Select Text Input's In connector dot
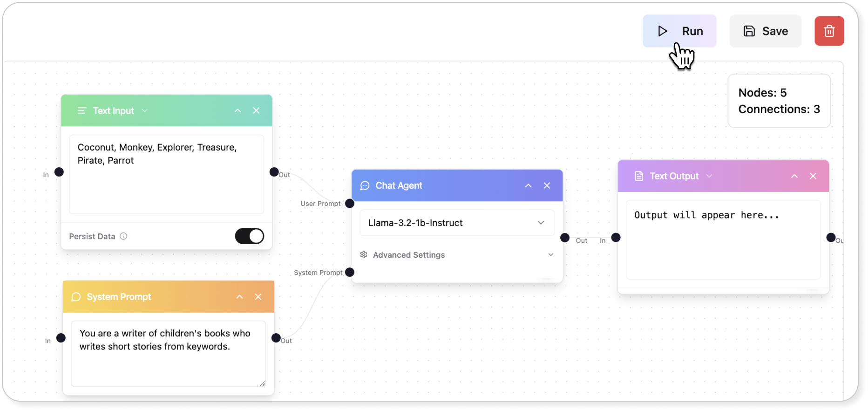This screenshot has width=868, height=411. pyautogui.click(x=59, y=172)
